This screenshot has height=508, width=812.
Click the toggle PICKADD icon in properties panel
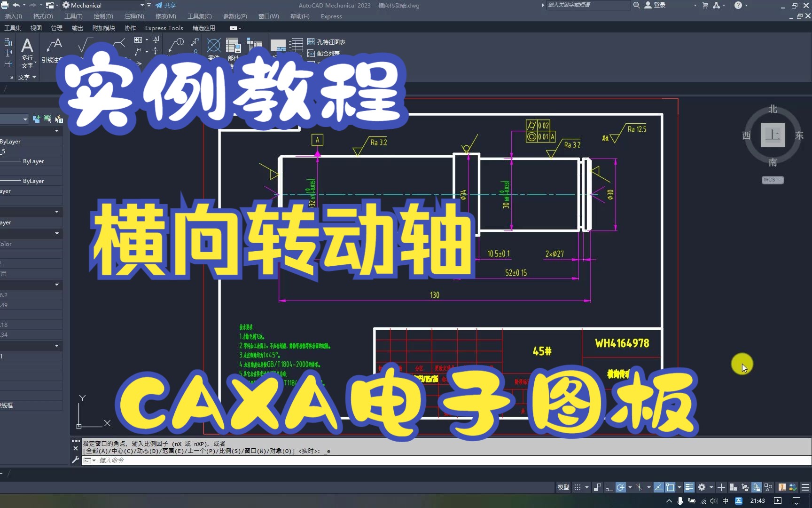(x=36, y=119)
